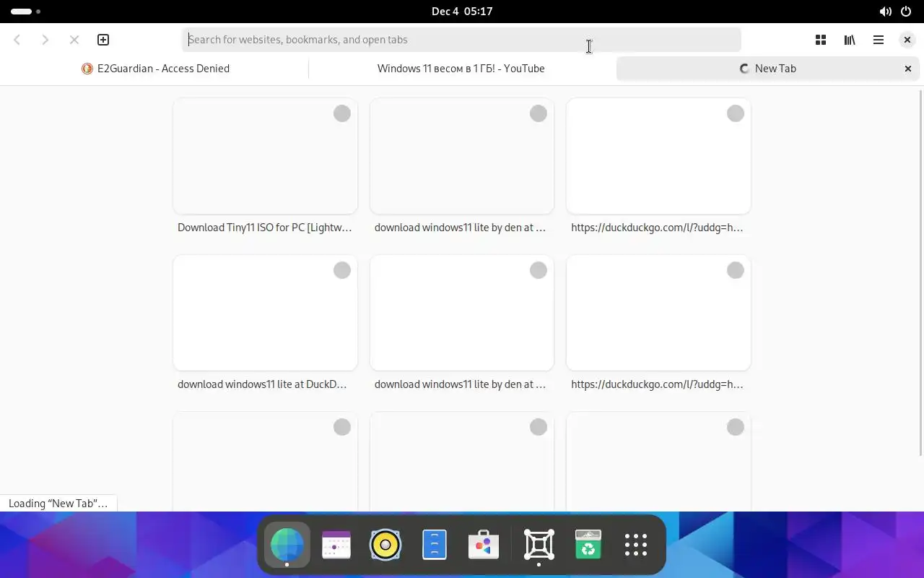The image size is (924, 578).
Task: Remove second 'windows11 lite by den' tile
Action: pos(539,270)
